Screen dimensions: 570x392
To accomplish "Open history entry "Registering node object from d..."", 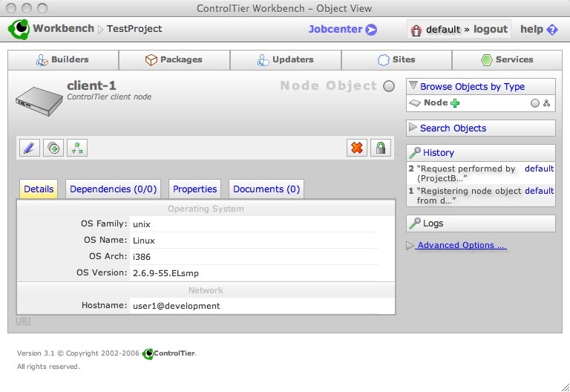I will pyautogui.click(x=469, y=196).
